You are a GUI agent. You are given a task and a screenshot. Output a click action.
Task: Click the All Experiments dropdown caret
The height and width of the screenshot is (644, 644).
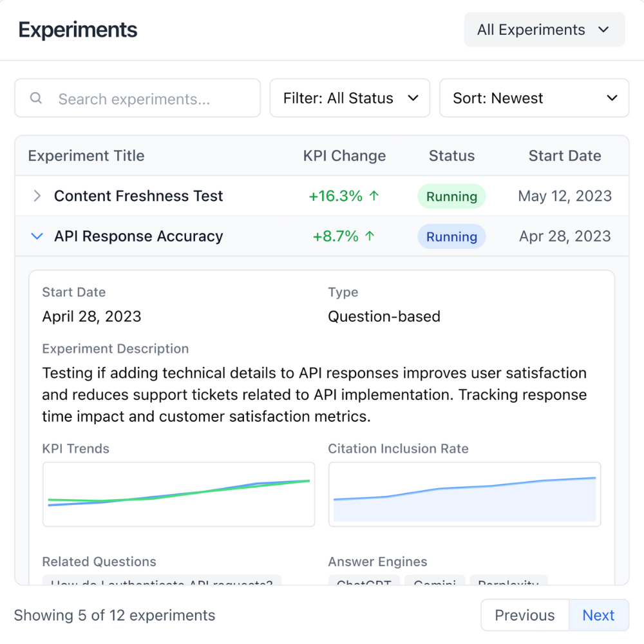click(604, 30)
